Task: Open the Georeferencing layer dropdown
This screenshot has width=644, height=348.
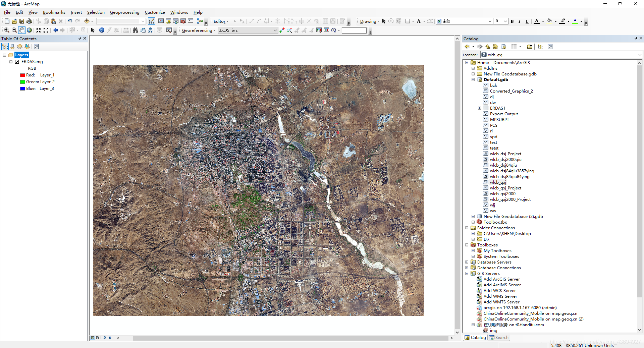Action: [275, 30]
